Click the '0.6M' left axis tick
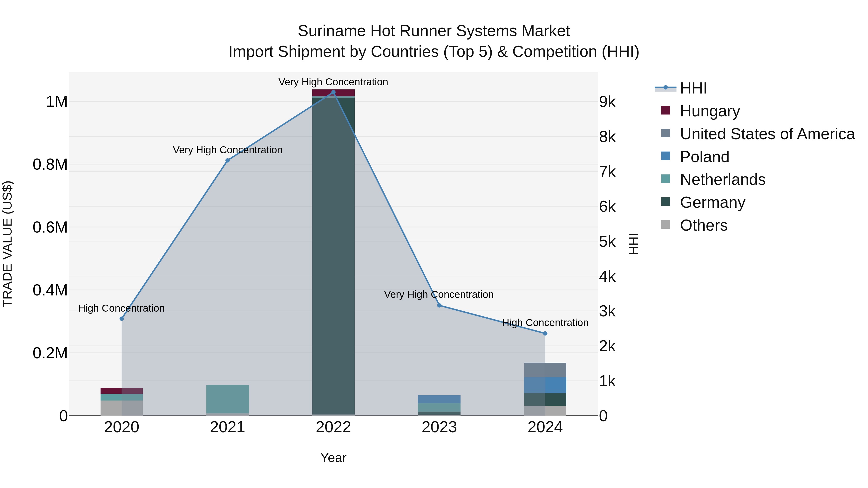This screenshot has height=488, width=868. 50,227
